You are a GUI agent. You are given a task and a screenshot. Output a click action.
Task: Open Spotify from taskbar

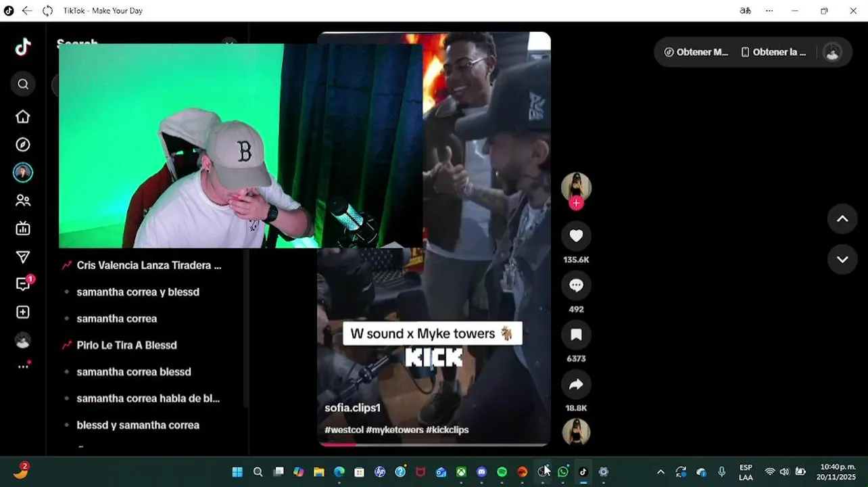[502, 472]
